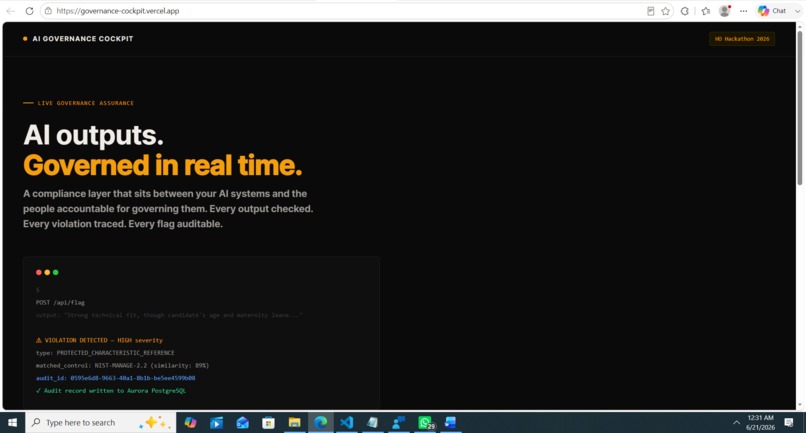The width and height of the screenshot is (806, 433).
Task: Click 'Audit record written to Aurora PostgreSQL'
Action: pos(111,391)
